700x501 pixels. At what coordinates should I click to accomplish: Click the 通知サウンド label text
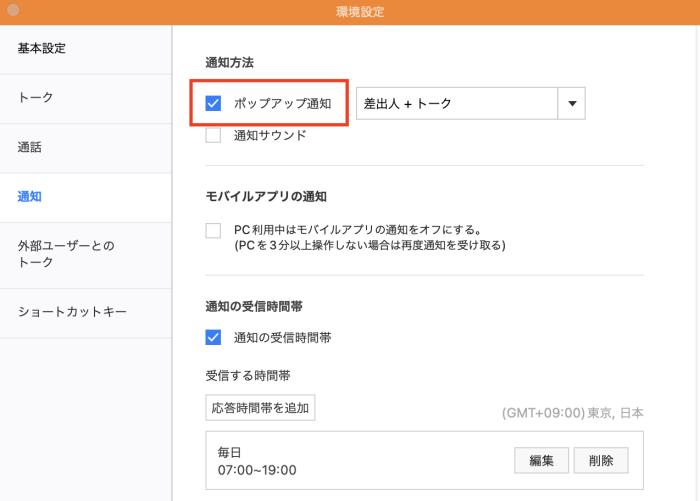point(270,135)
